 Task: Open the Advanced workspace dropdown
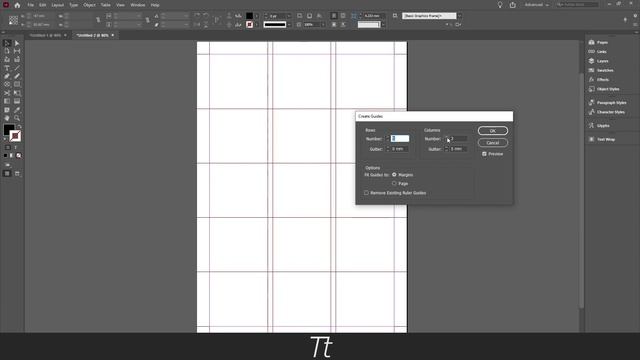(x=537, y=5)
